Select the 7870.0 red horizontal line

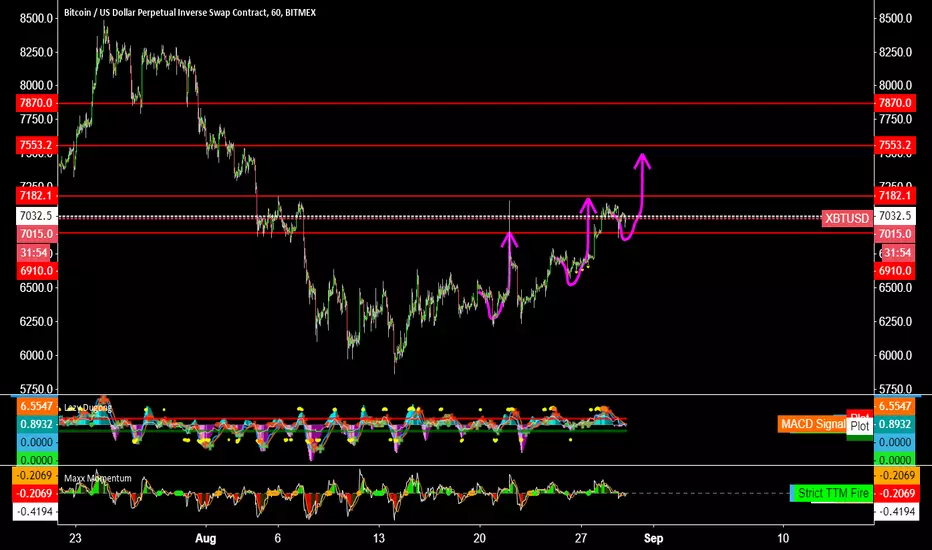[x=465, y=103]
